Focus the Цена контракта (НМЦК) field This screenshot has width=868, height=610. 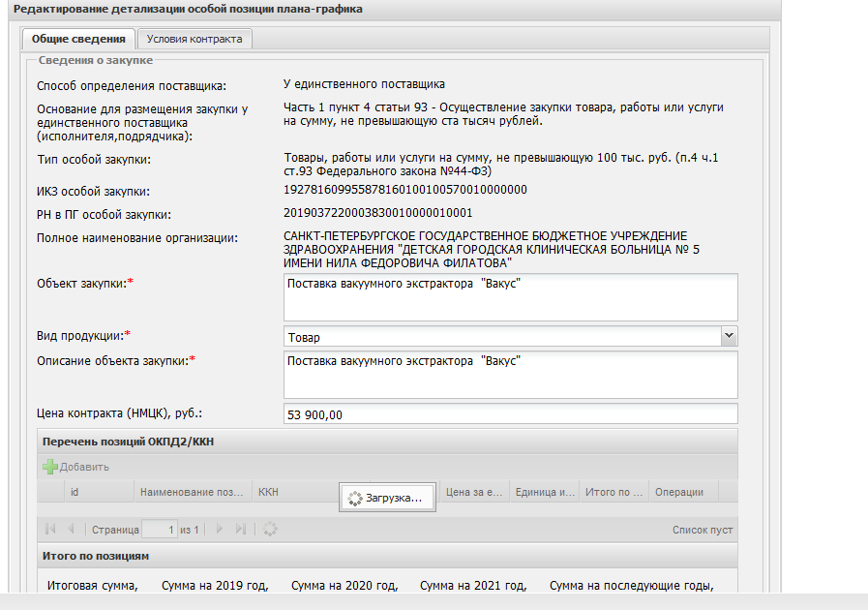(x=510, y=414)
